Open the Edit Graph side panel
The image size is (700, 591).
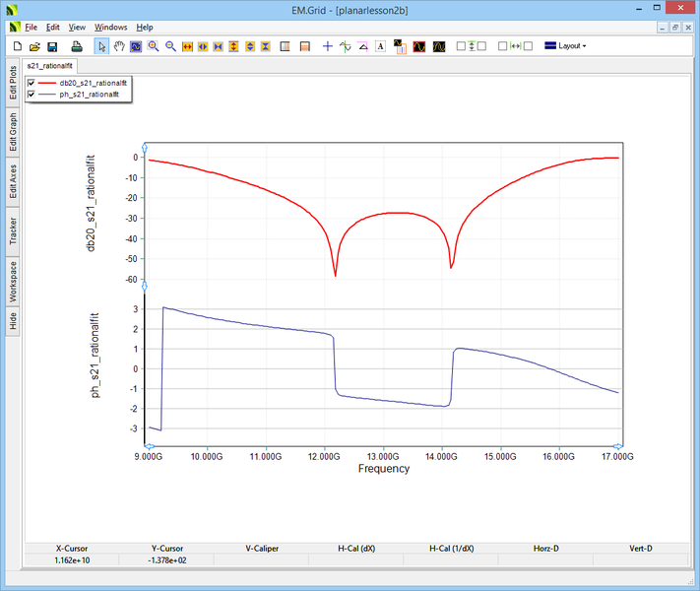point(13,130)
